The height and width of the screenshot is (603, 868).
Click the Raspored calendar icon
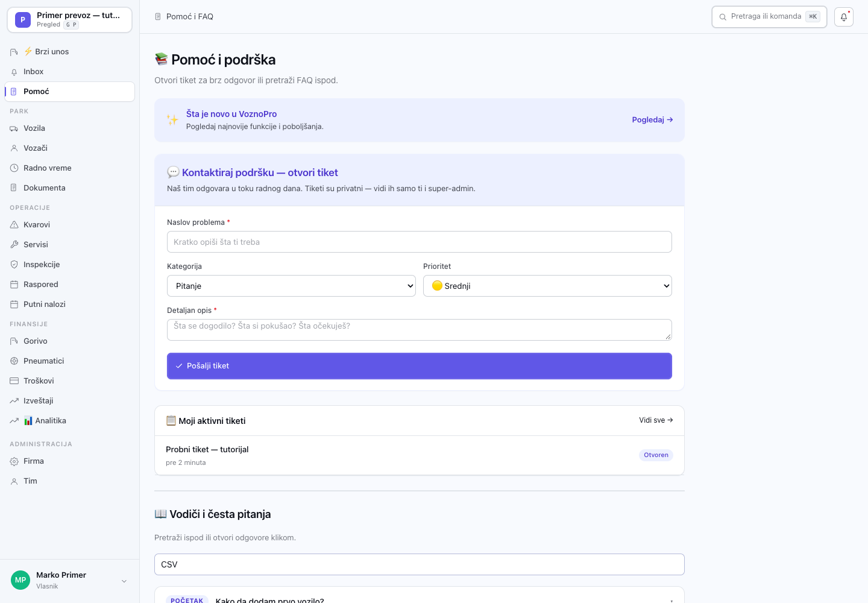14,285
